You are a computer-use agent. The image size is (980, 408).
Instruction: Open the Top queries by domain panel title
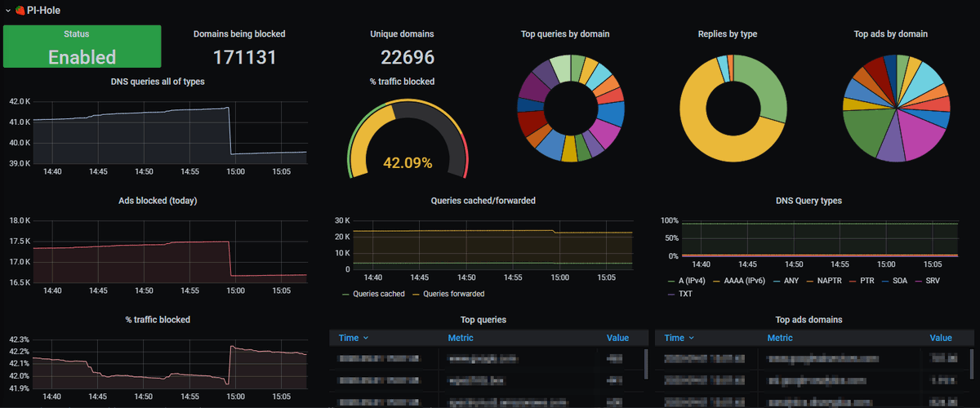pos(565,33)
